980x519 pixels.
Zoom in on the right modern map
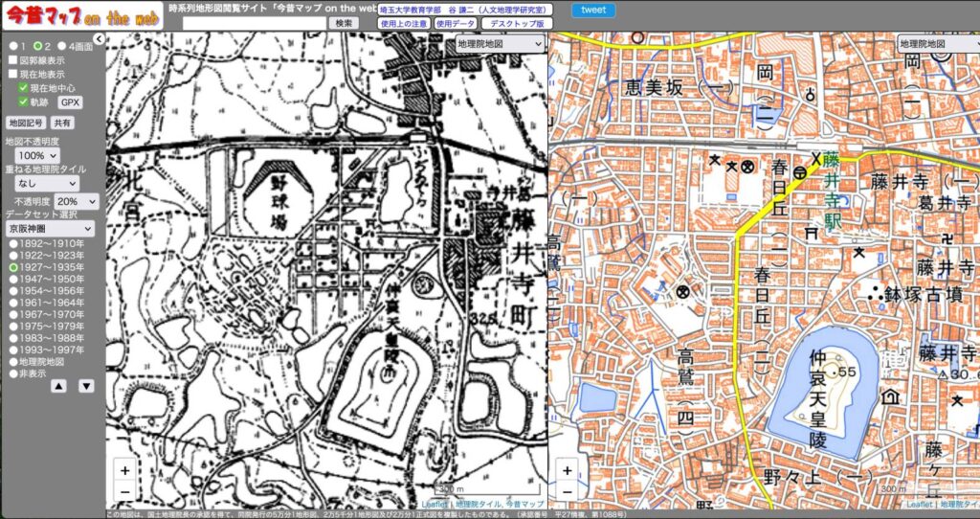click(x=568, y=470)
